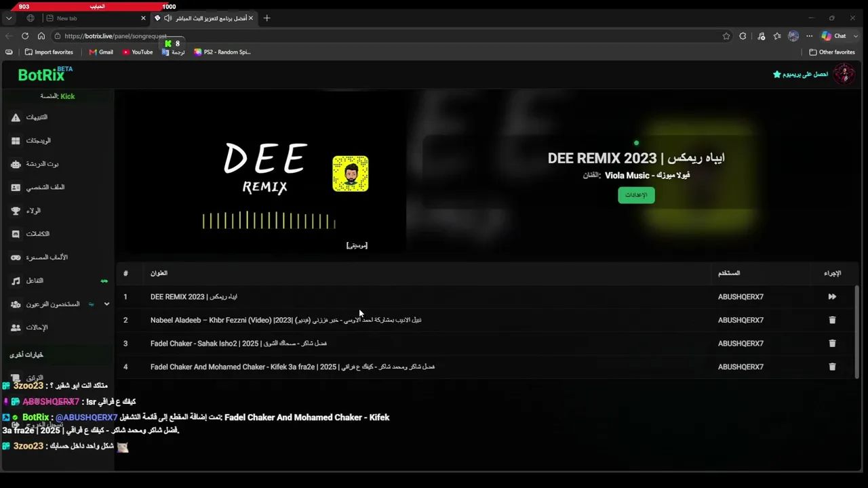Open the loyalty trophy icon
This screenshot has width=868, height=488.
point(16,211)
